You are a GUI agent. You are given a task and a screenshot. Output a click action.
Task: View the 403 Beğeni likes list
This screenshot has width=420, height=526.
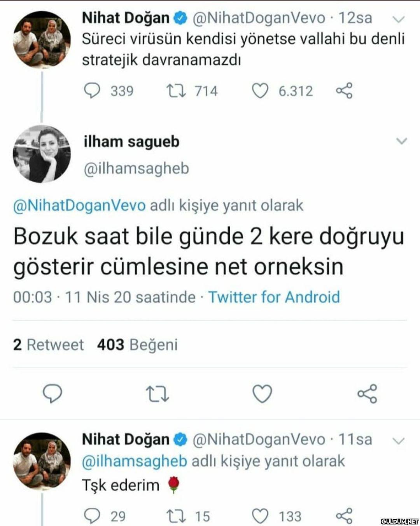click(x=137, y=345)
